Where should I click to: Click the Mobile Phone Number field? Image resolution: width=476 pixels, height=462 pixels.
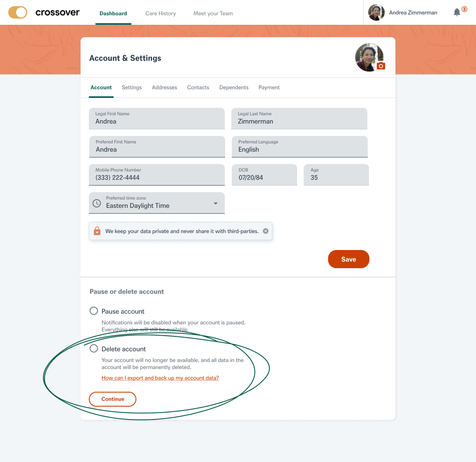pos(157,175)
